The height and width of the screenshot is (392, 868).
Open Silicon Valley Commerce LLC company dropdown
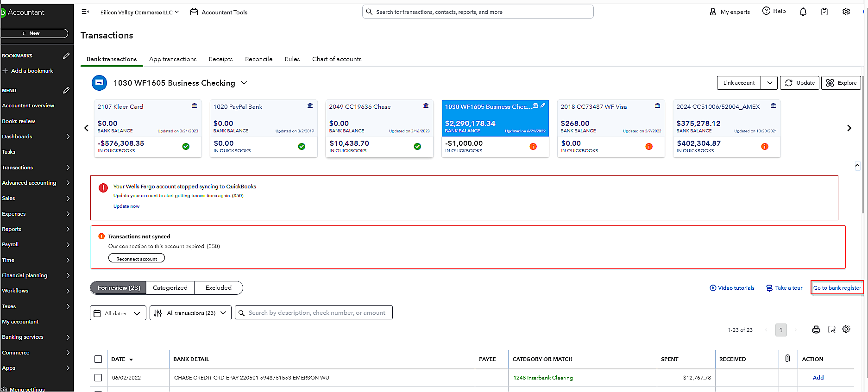pyautogui.click(x=139, y=12)
